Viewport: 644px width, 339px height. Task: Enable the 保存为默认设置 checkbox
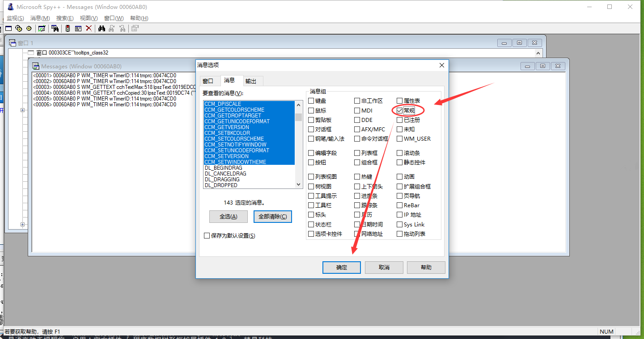[207, 236]
